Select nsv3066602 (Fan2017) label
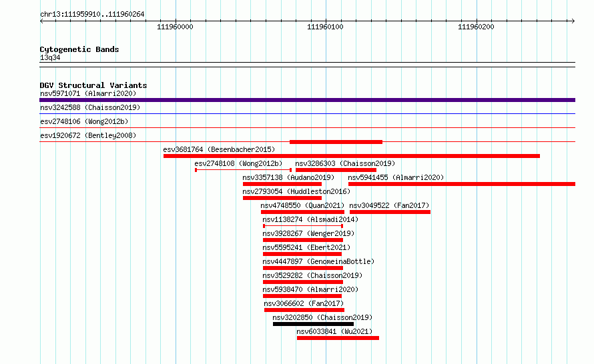Image resolution: width=594 pixels, height=364 pixels. [304, 303]
